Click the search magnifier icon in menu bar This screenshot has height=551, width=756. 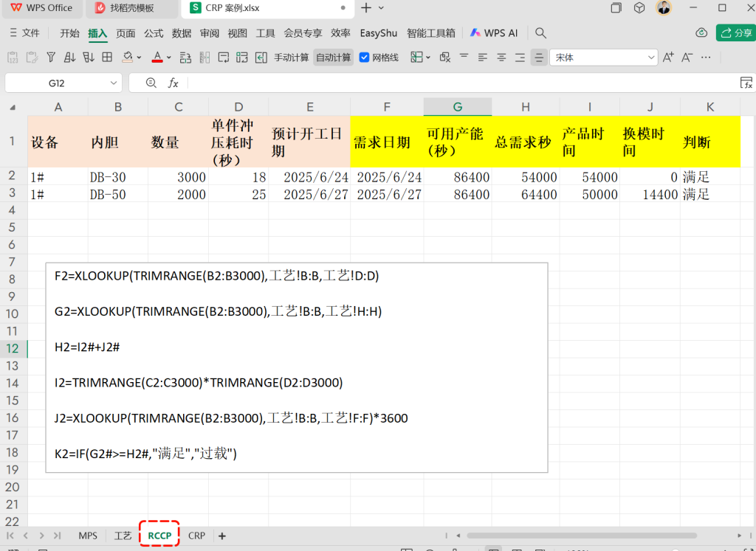(x=540, y=32)
